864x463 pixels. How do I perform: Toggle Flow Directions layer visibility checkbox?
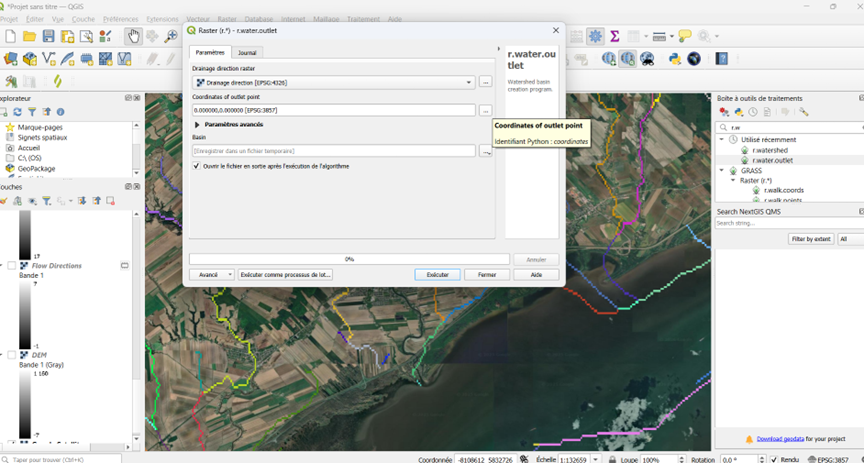coord(12,266)
